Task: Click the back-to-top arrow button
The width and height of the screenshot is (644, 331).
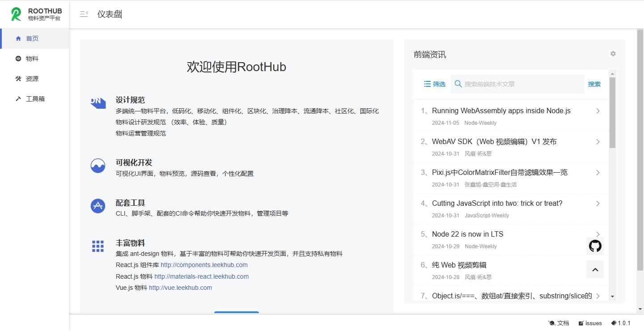Action: (595, 269)
